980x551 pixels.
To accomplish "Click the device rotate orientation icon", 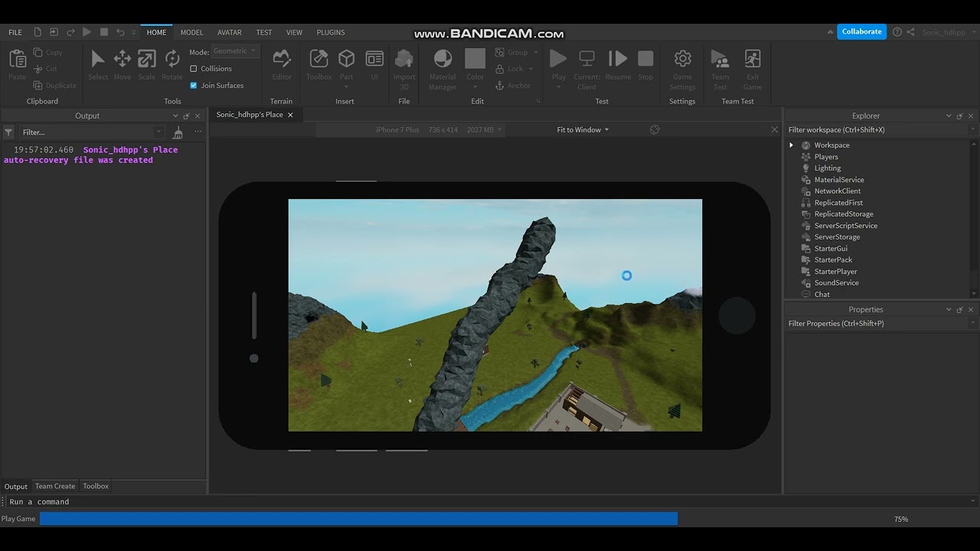I will (655, 130).
